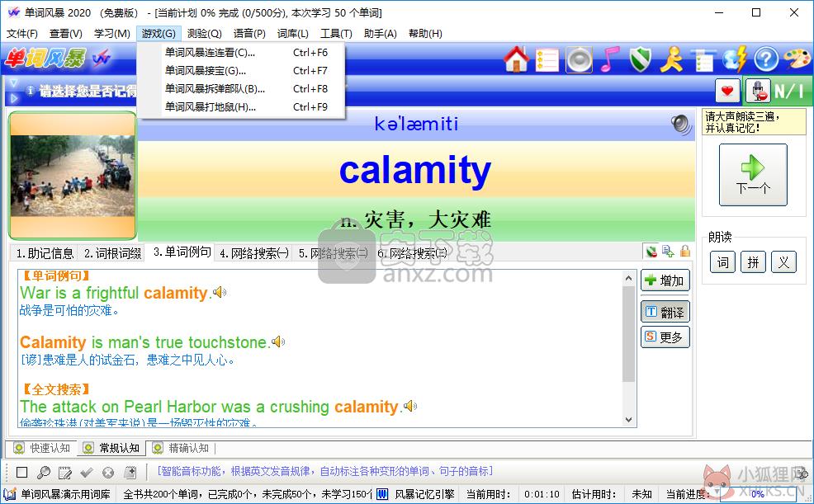This screenshot has width=814, height=504.
Task: Click the 词 read-word button
Action: pos(722,262)
